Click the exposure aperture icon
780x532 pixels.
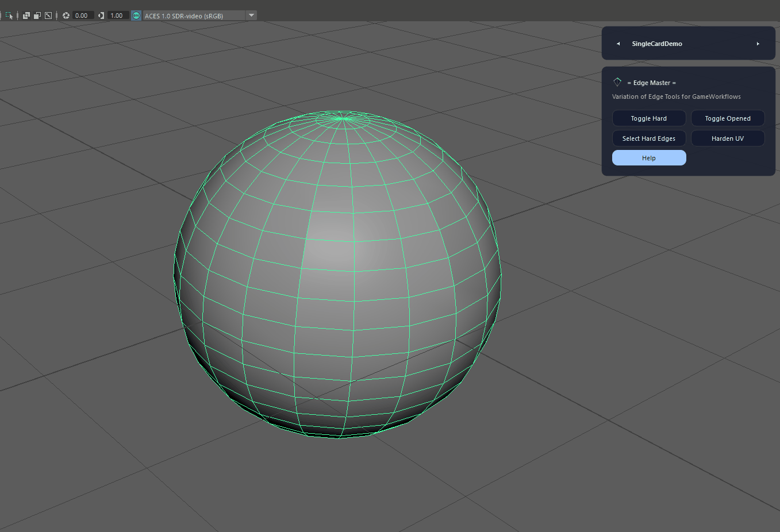point(66,16)
